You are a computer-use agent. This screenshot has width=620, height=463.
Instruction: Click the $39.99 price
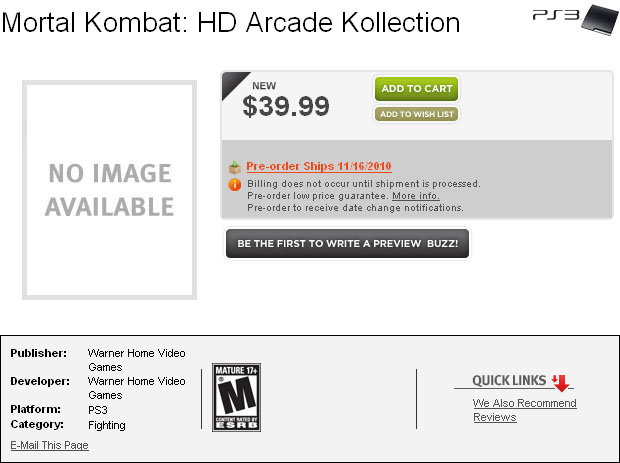[286, 106]
